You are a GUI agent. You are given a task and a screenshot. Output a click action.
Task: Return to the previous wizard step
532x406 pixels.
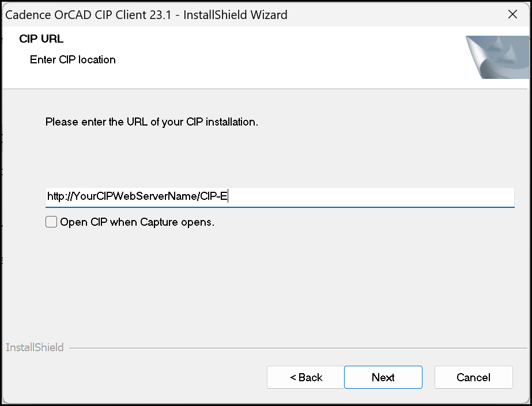coord(305,377)
